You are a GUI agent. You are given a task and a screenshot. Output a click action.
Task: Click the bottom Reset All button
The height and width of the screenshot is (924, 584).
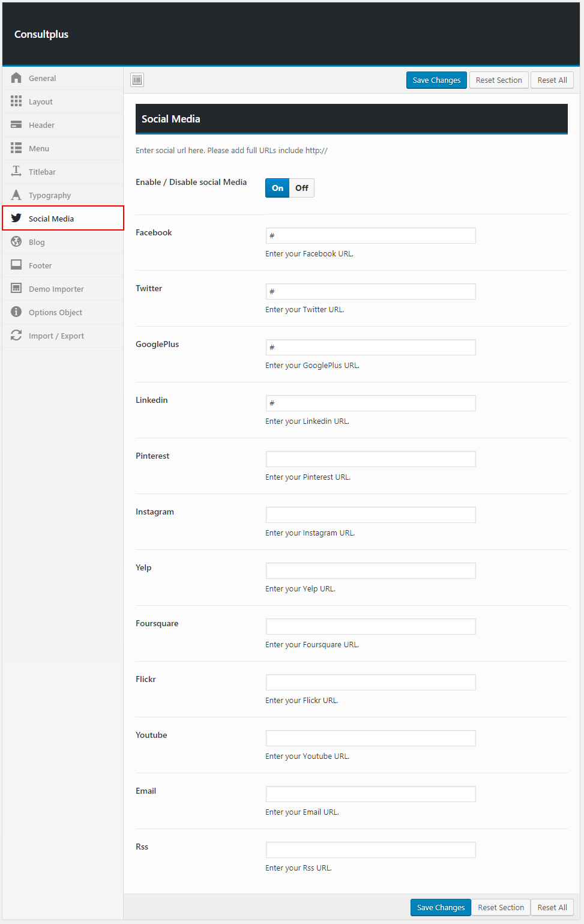click(552, 907)
